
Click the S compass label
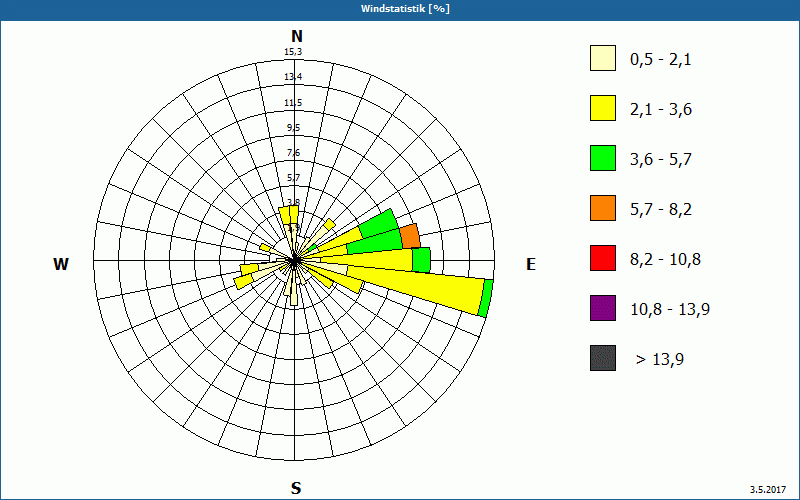(296, 488)
